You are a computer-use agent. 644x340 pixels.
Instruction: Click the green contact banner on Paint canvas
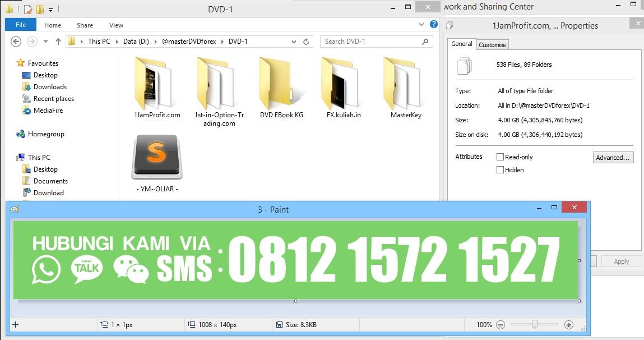point(295,260)
